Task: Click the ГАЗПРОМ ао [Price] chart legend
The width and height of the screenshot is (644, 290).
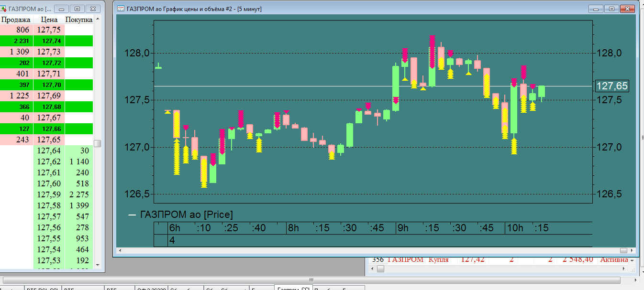Action: tap(181, 215)
